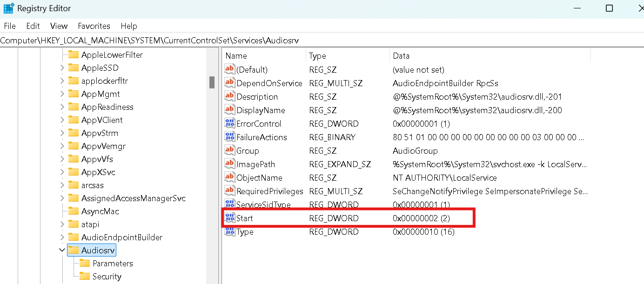Select the arcsas folder icon
Image resolution: width=644 pixels, height=284 pixels.
click(x=74, y=185)
